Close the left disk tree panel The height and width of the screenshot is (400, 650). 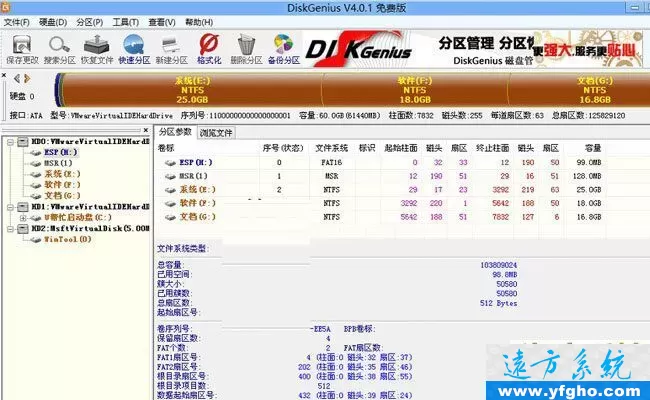coord(146,131)
